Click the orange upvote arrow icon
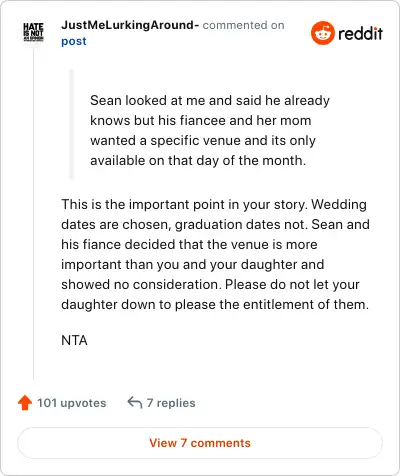400x476 pixels. (x=25, y=403)
